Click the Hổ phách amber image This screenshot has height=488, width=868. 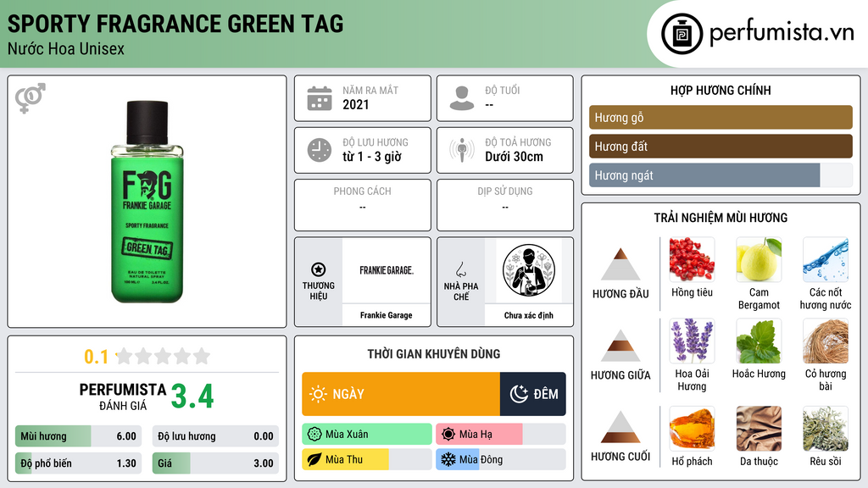click(692, 428)
